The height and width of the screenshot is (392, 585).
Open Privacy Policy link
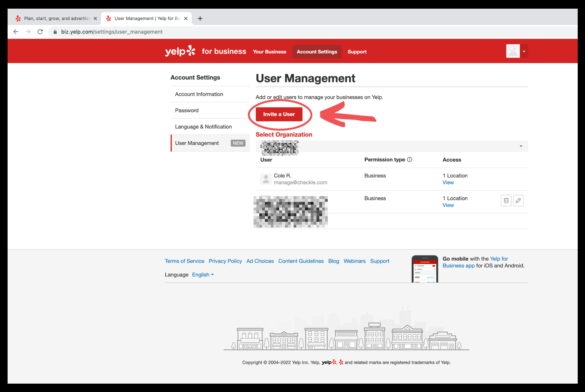pyautogui.click(x=225, y=261)
